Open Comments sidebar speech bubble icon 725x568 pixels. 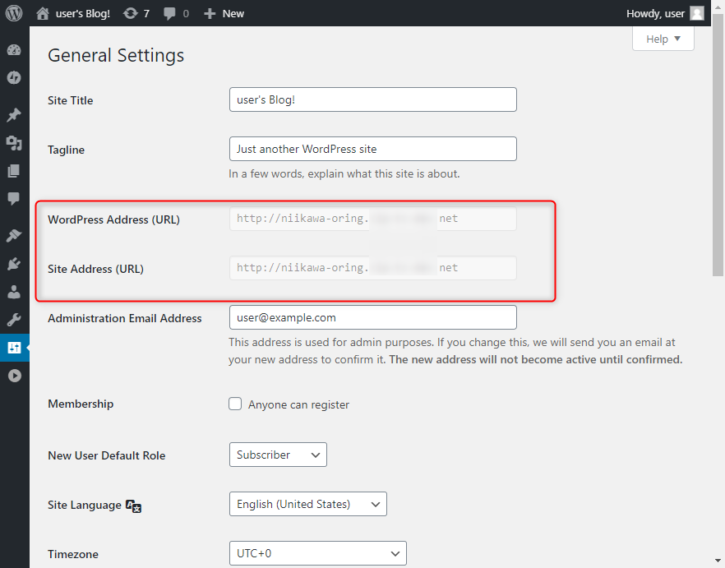14,198
